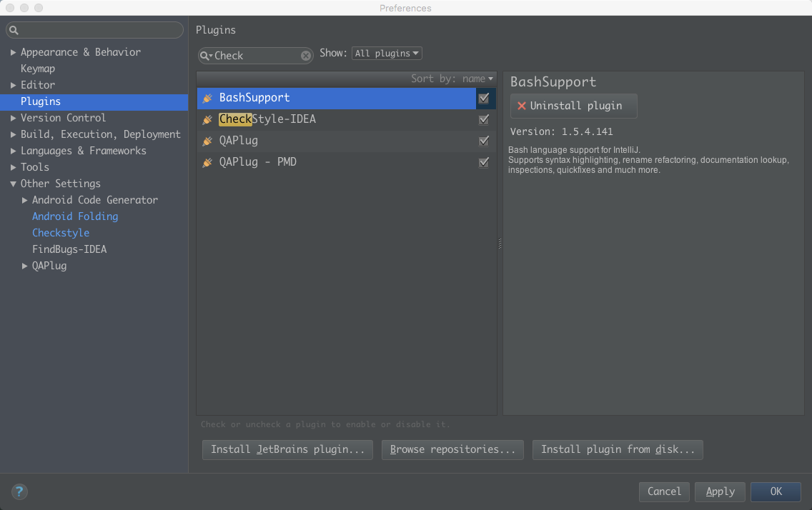Click the Uninstall plugin button
The width and height of the screenshot is (812, 510).
573,106
